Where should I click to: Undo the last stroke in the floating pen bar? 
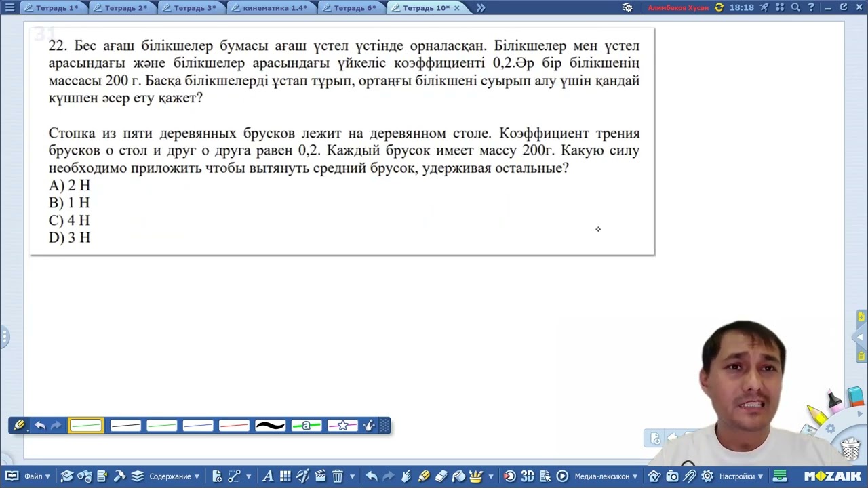point(40,426)
